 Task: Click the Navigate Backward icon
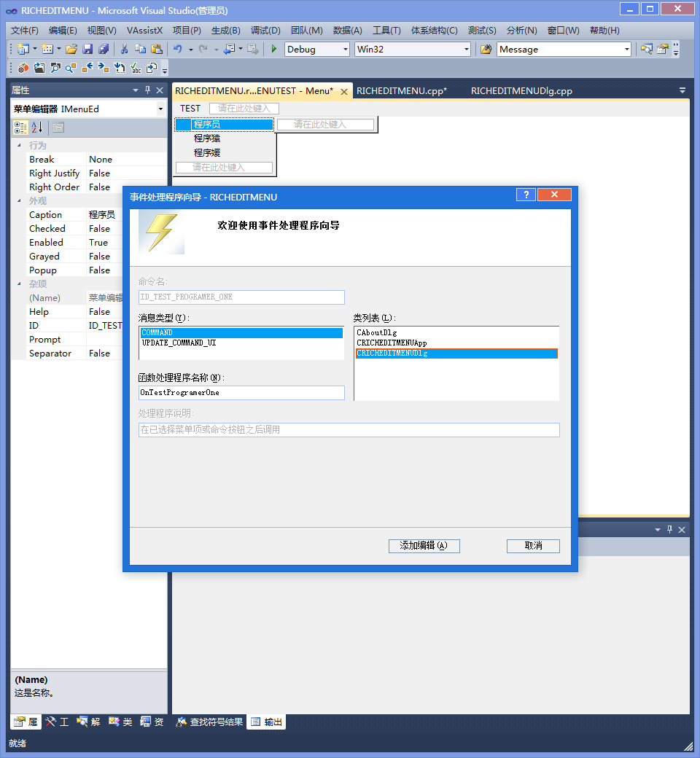(x=229, y=49)
